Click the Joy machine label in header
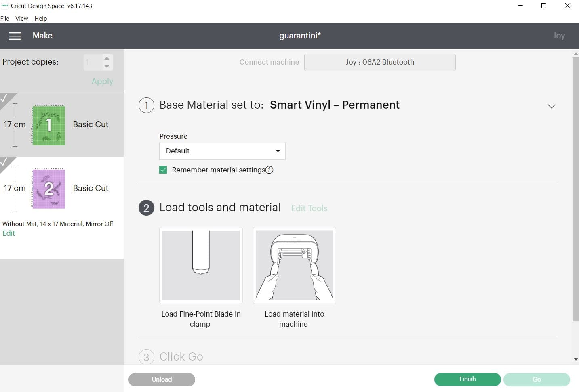 coord(559,36)
